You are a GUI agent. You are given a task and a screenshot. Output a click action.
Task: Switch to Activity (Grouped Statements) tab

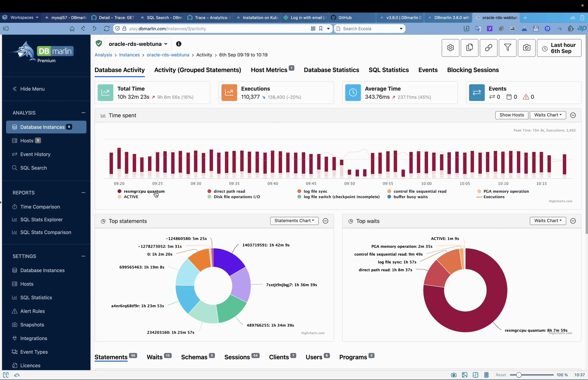[x=198, y=70]
